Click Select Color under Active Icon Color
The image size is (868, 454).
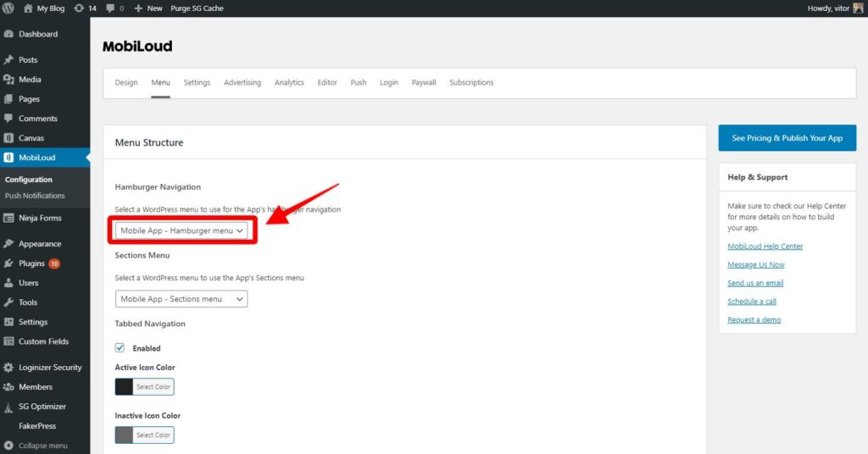(153, 386)
